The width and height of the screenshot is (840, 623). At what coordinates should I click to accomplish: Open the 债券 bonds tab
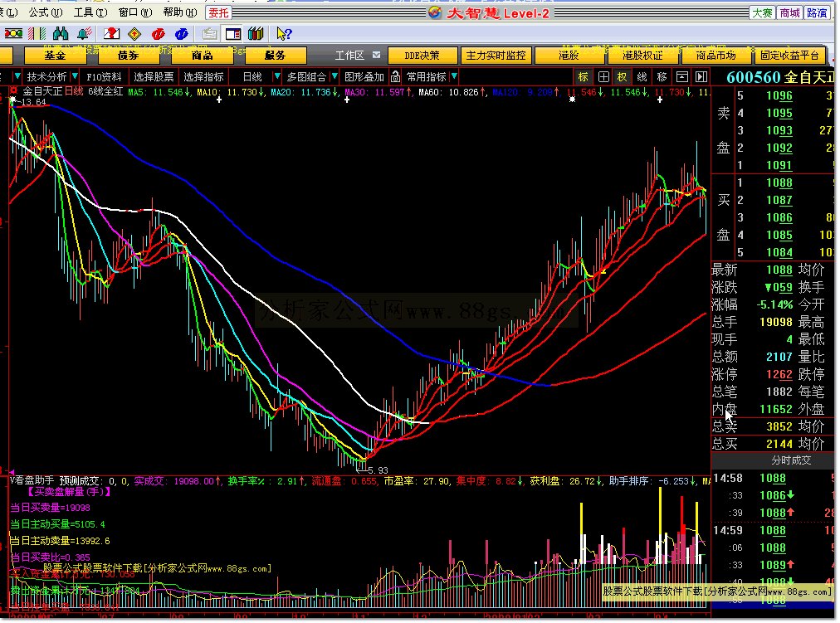(129, 55)
